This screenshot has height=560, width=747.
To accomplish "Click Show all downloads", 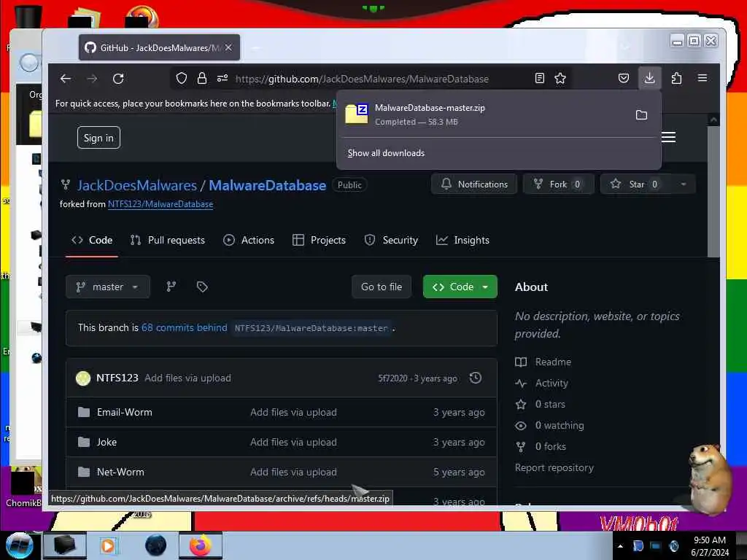I will point(386,153).
